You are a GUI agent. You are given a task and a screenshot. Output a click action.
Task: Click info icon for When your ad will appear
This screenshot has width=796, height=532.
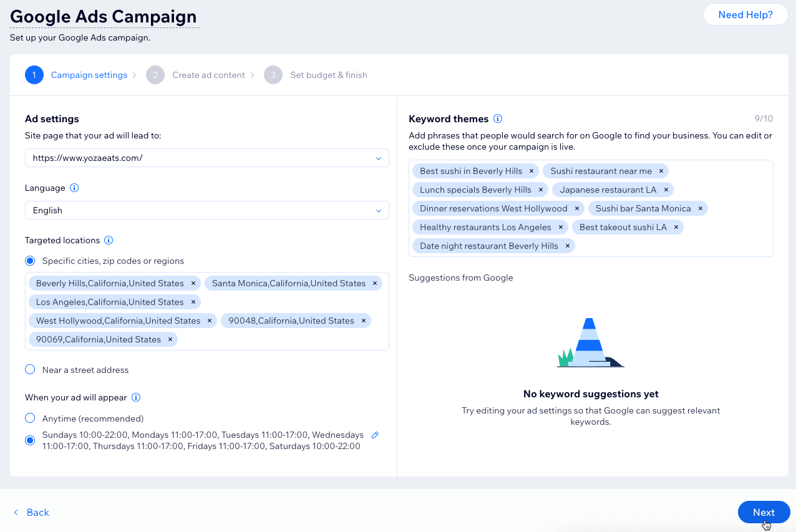[136, 397]
